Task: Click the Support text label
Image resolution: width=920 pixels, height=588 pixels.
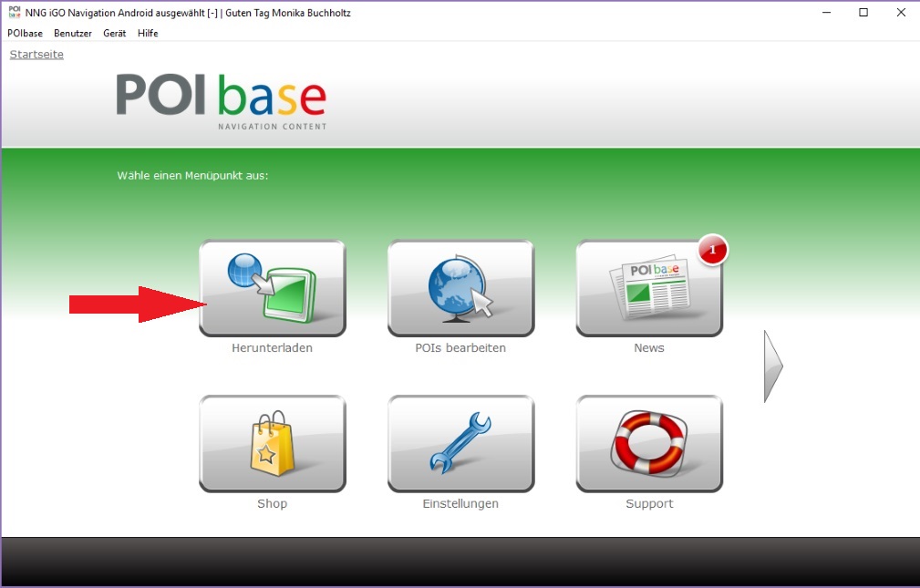Action: [649, 503]
